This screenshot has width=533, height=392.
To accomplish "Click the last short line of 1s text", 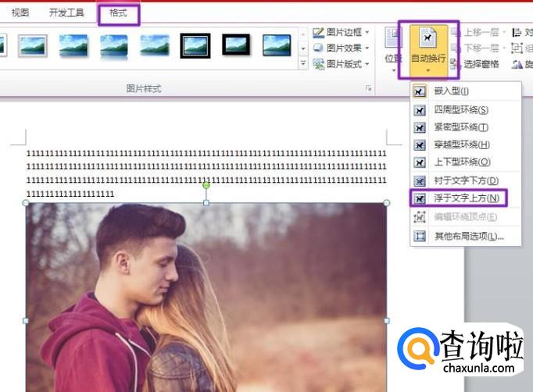I will [70, 194].
